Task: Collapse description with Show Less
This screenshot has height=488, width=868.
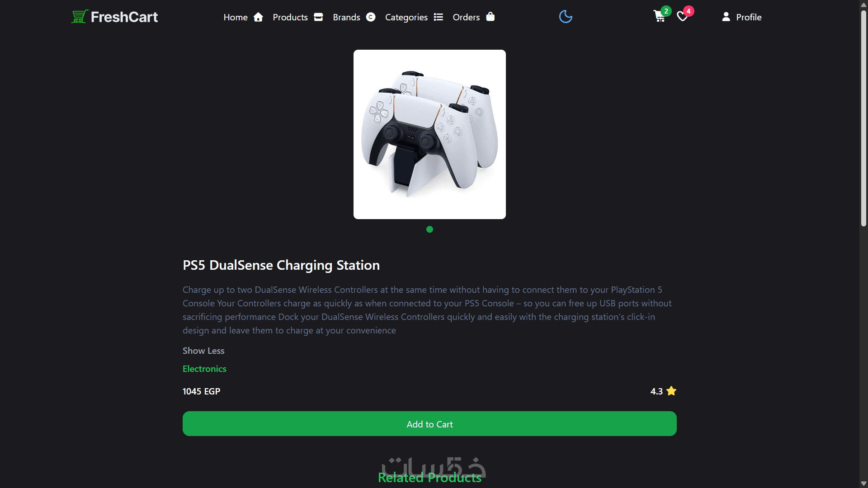Action: pos(203,351)
